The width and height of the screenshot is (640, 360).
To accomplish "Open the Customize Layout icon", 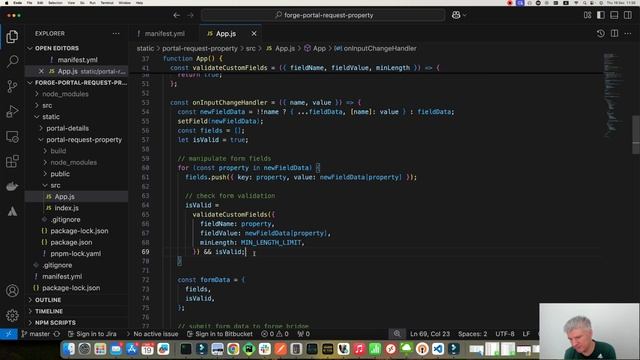I will 587,15.
